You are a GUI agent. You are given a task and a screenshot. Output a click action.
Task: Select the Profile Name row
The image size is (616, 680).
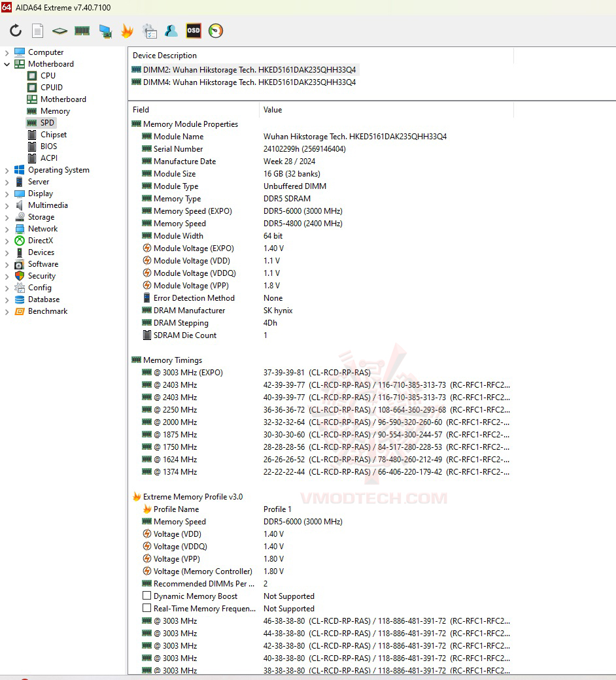click(x=217, y=509)
